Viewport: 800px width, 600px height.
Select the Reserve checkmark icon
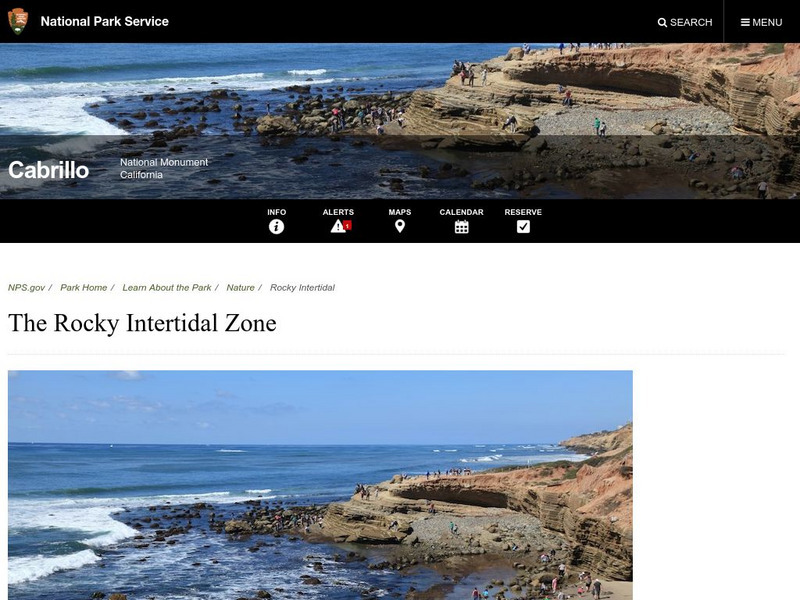(523, 227)
